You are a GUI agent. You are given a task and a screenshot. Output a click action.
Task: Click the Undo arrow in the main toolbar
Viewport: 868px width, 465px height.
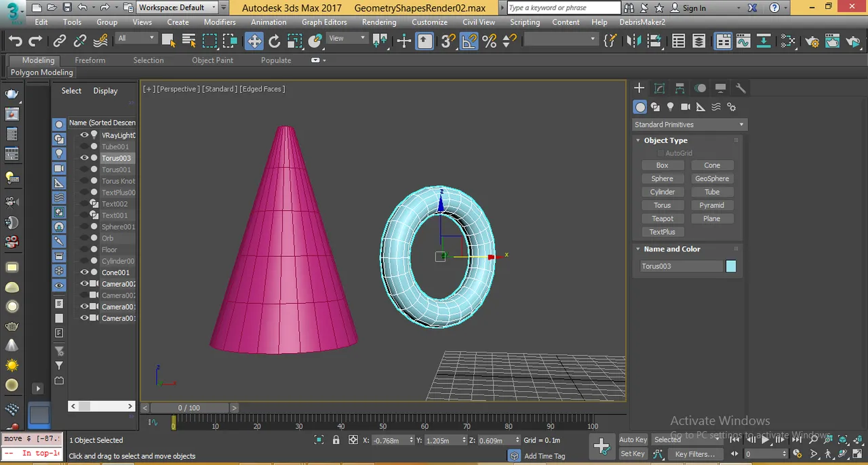tap(16, 41)
